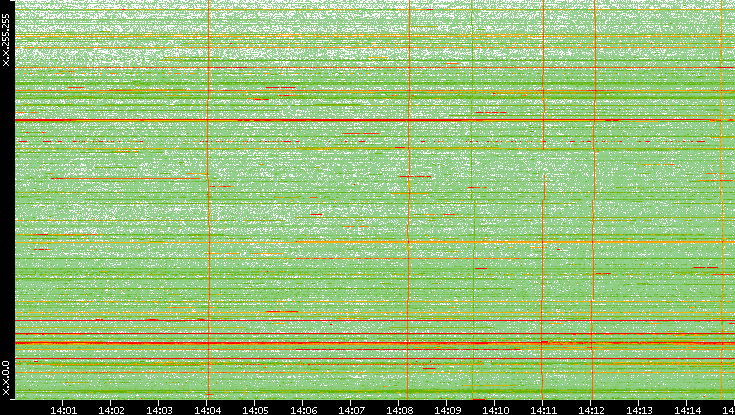The image size is (735, 415).
Task: Select the 14:06 time axis label
Action: pos(303,410)
